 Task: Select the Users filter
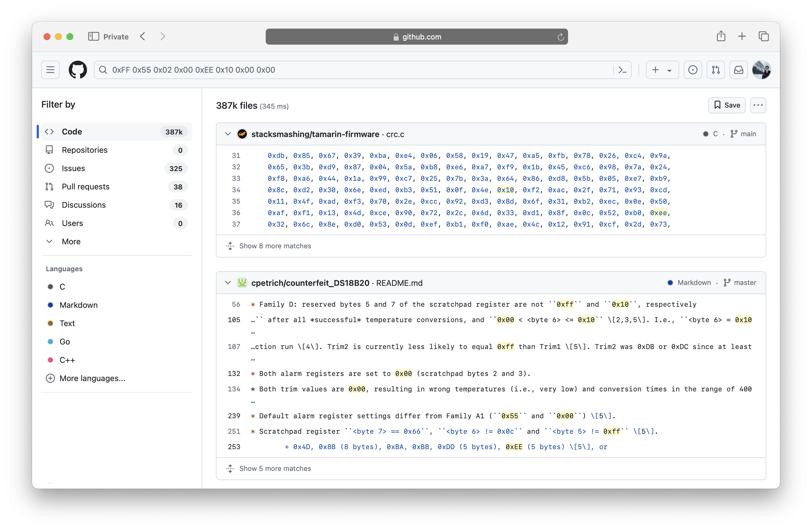point(116,223)
